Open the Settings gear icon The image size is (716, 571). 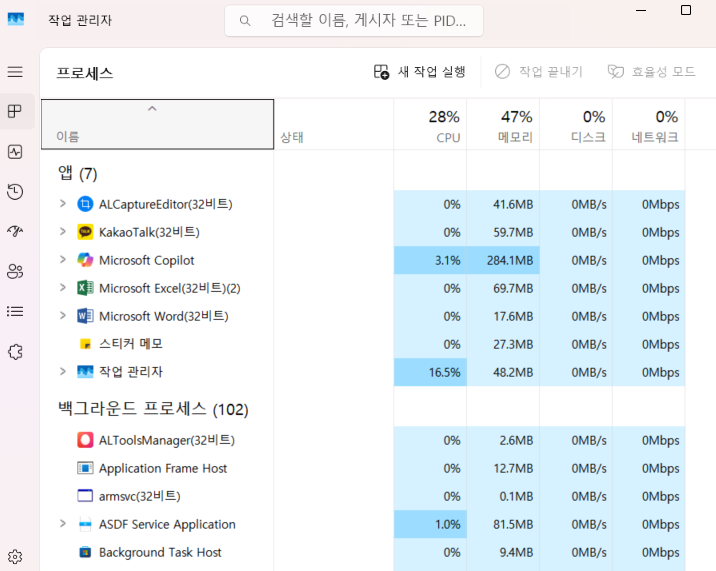(x=15, y=557)
